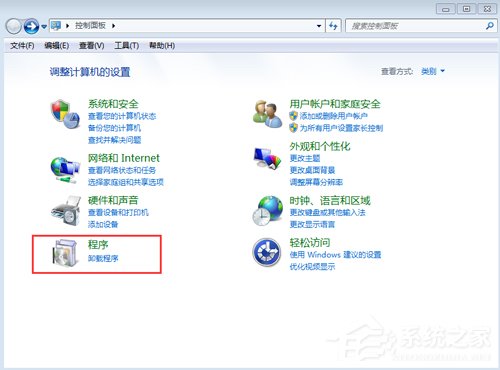Click the 调整计算机的设置 heading text
Viewport: 500px width, 370px height.
90,72
